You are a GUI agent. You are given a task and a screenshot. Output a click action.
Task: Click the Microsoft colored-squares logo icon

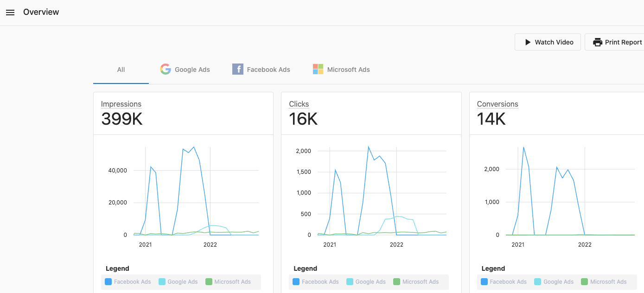pyautogui.click(x=318, y=69)
